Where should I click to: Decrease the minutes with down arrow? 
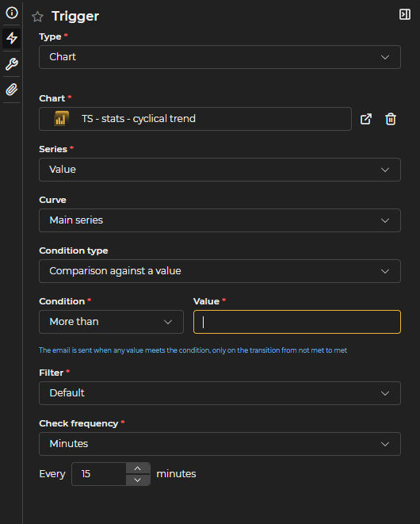(138, 480)
